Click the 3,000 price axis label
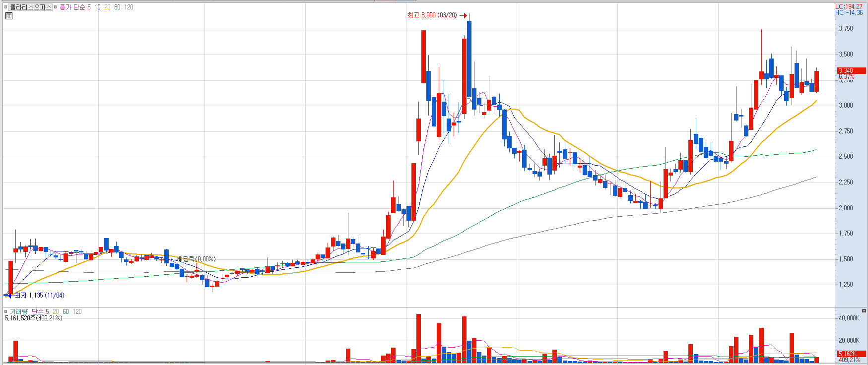Image resolution: width=868 pixels, height=365 pixels. 846,106
